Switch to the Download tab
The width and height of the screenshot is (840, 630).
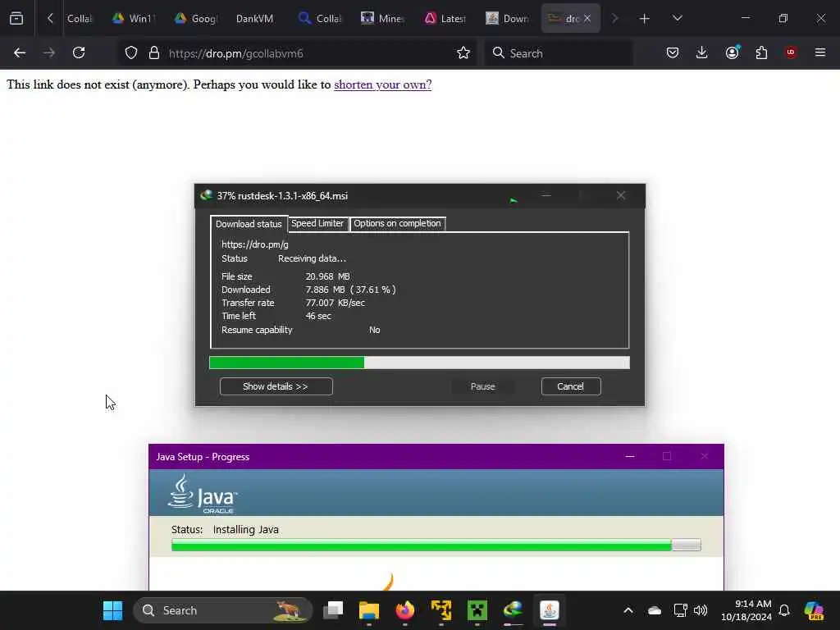tap(508, 19)
